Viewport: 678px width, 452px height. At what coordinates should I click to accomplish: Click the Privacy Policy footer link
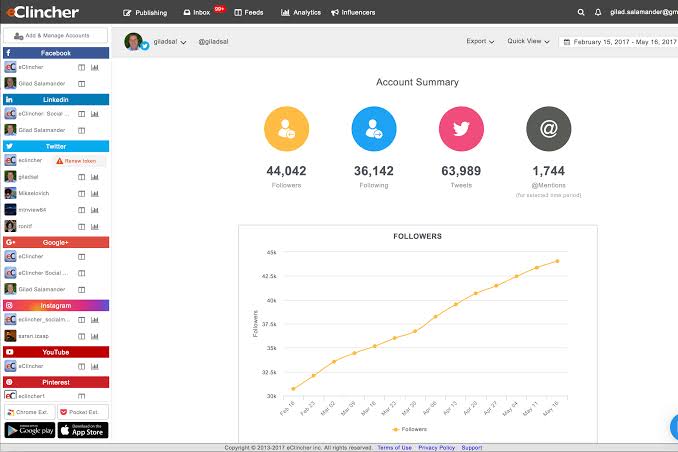pos(436,448)
